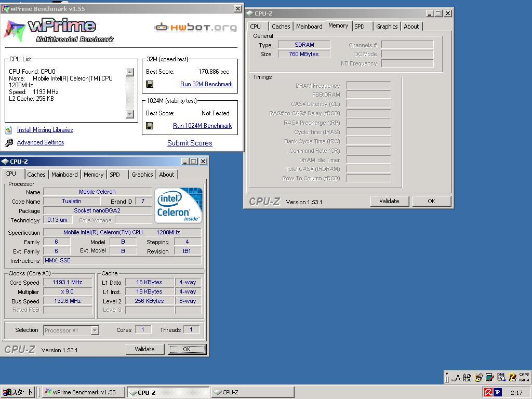Click the JP language indicator in the tray

497,392
